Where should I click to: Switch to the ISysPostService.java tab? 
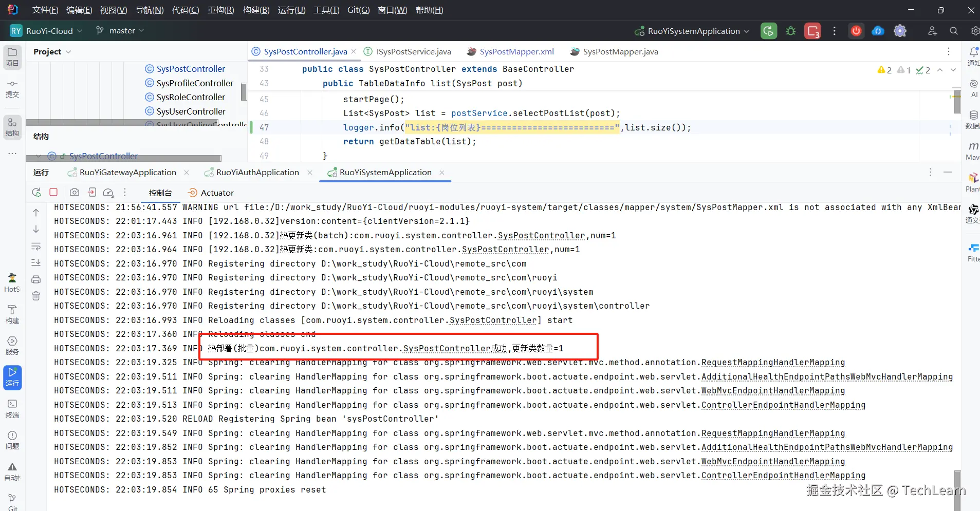pos(408,51)
